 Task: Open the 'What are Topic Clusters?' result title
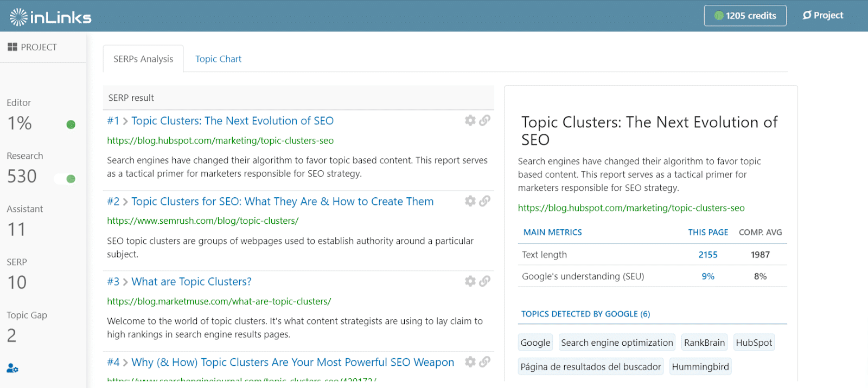[192, 282]
